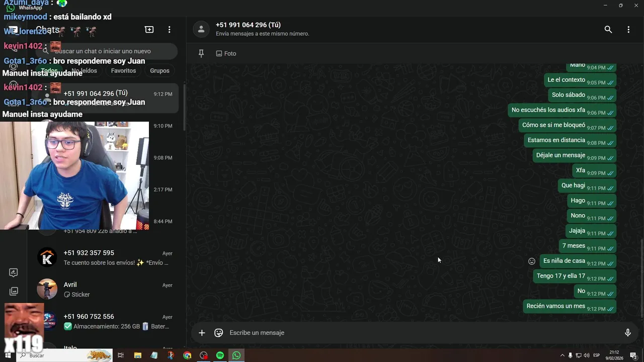Open network settings from the tray
Screen dimensions: 644x362
[579, 355]
